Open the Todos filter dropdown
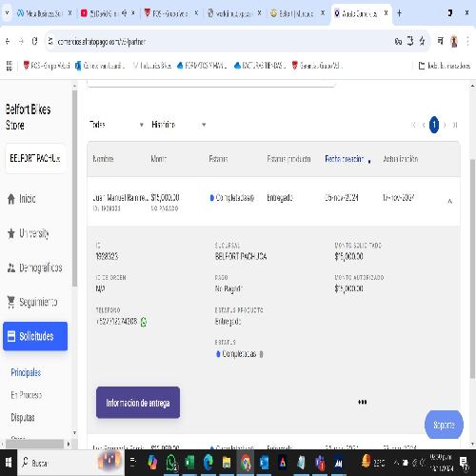Image resolution: width=476 pixels, height=476 pixels. pyautogui.click(x=116, y=125)
